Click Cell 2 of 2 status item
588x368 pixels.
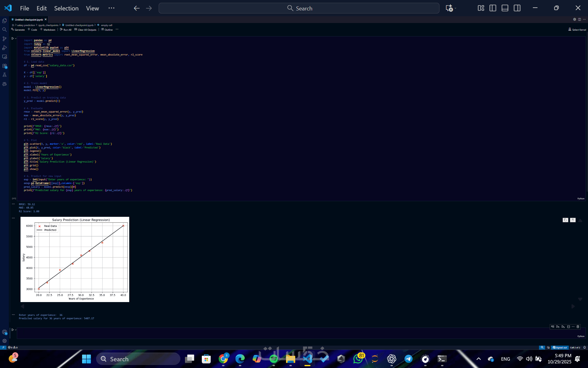click(x=575, y=347)
